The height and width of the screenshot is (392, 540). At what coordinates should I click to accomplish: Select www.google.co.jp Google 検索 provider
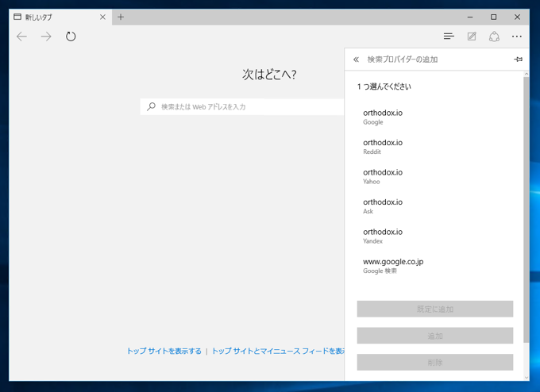coord(434,266)
